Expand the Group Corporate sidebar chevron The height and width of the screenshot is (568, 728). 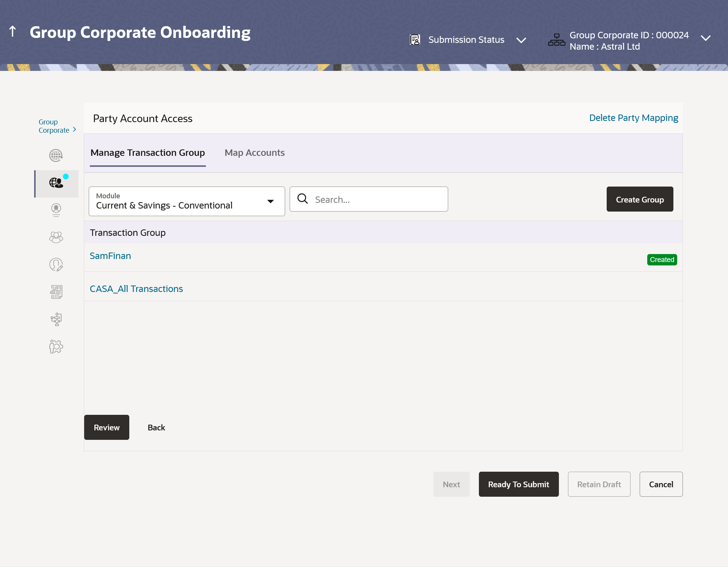(x=74, y=130)
